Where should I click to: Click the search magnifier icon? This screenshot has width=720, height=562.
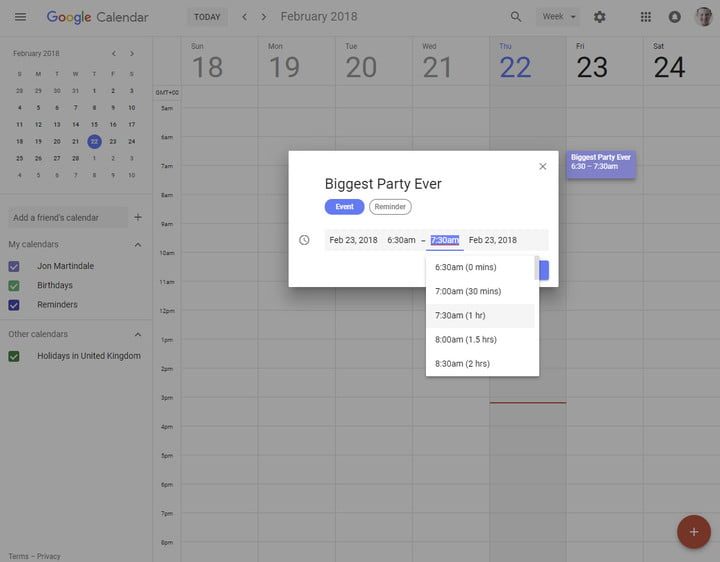516,17
